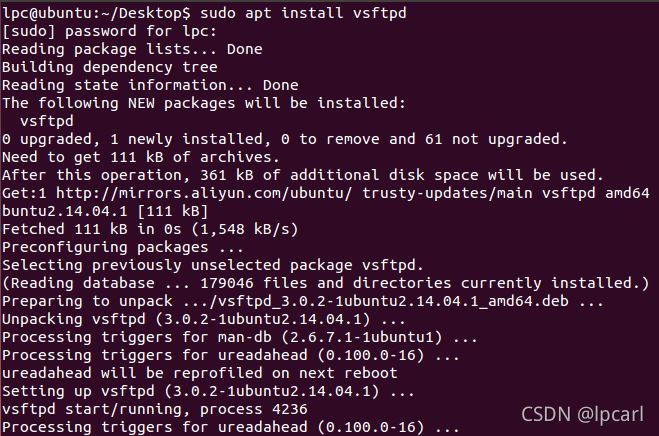Click the "Fetched 111 kB in 0s" line
This screenshot has width=659, height=436.
tap(150, 229)
